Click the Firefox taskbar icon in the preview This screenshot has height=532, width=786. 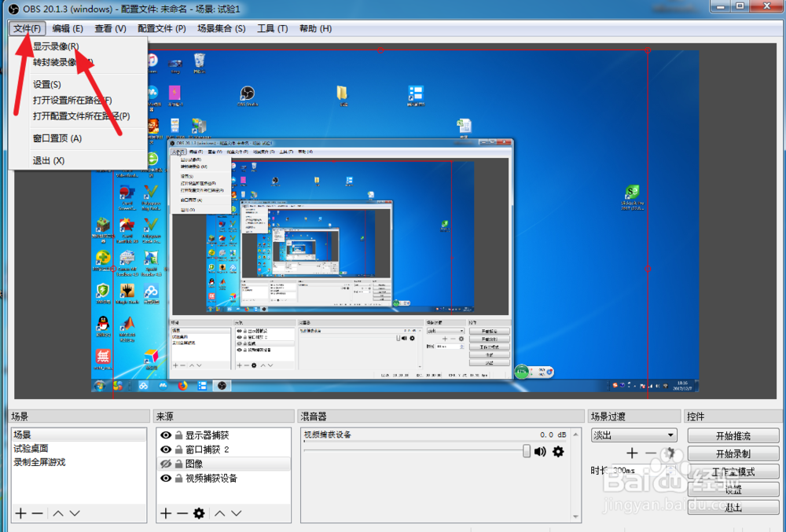point(182,385)
